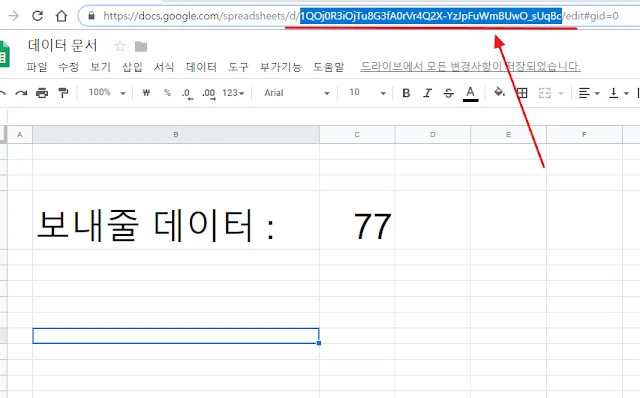
Task: Print the spreadsheet with printer icon
Action: point(42,93)
